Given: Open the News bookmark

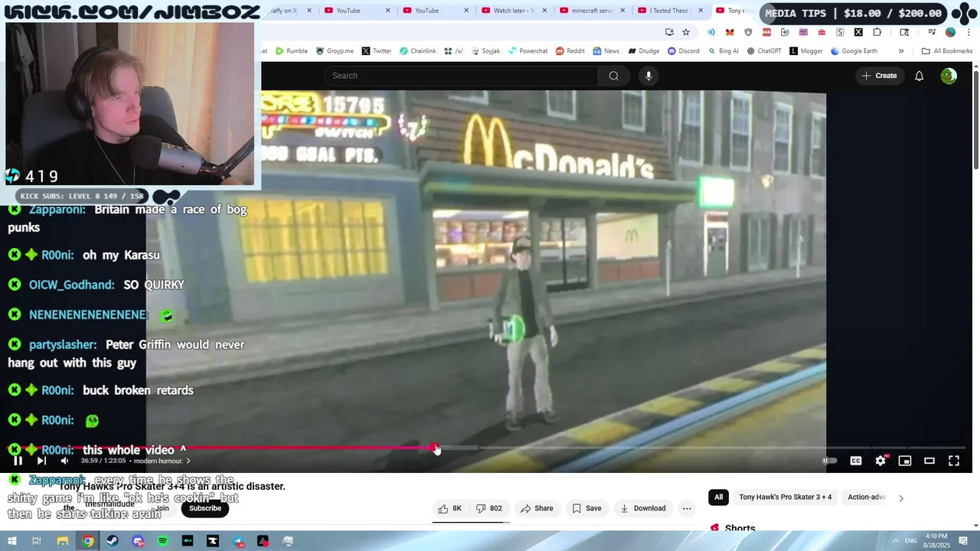Looking at the screenshot, I should 605,51.
